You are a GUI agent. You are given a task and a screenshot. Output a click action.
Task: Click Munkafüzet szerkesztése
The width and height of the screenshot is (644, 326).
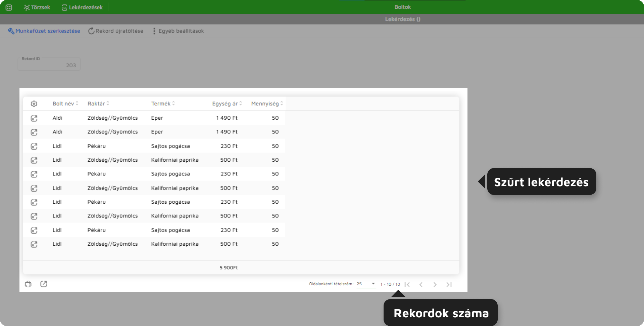click(44, 31)
